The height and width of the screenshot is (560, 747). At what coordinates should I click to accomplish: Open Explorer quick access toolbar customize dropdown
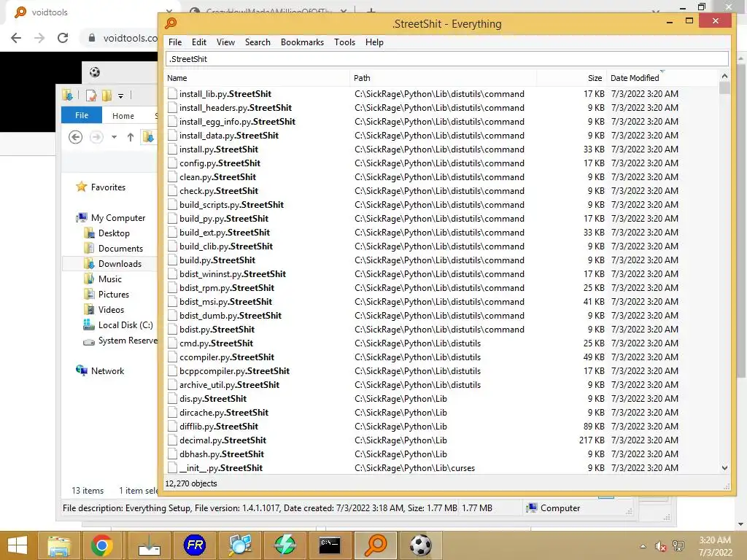pos(120,96)
